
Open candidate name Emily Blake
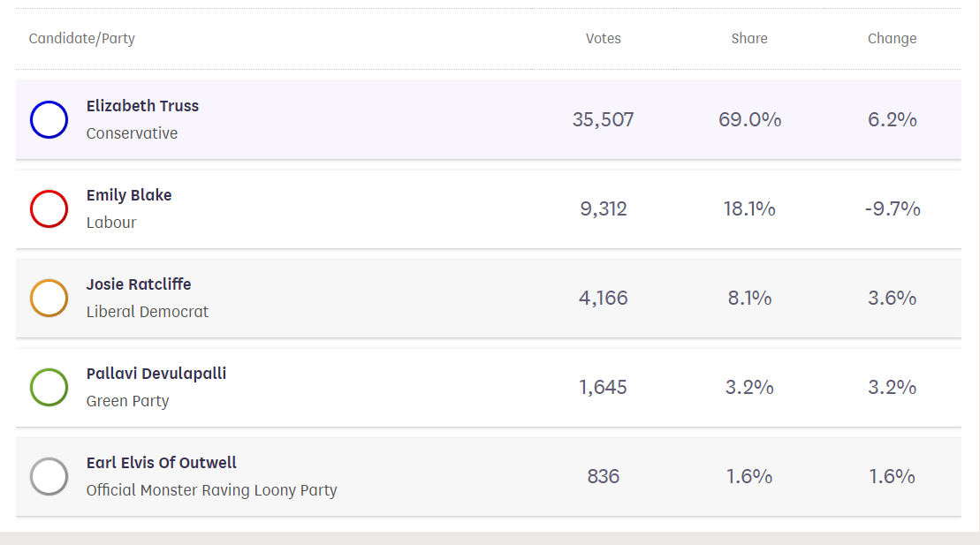(x=129, y=195)
